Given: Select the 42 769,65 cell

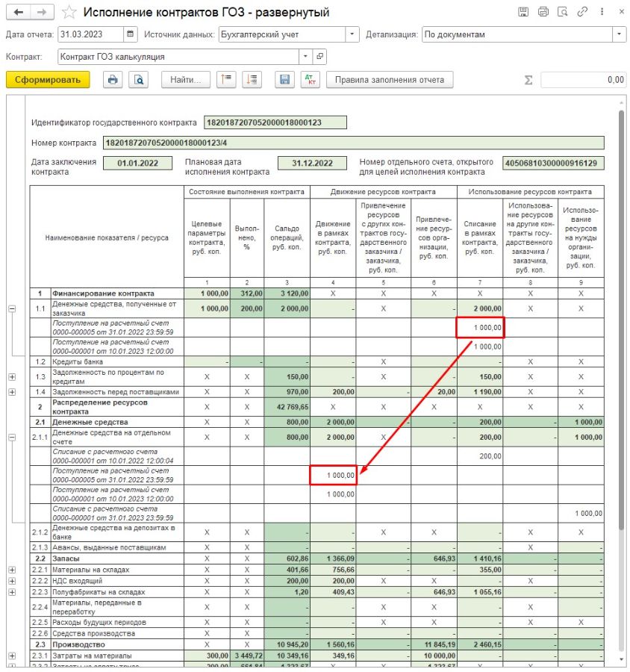Looking at the screenshot, I should (x=287, y=407).
